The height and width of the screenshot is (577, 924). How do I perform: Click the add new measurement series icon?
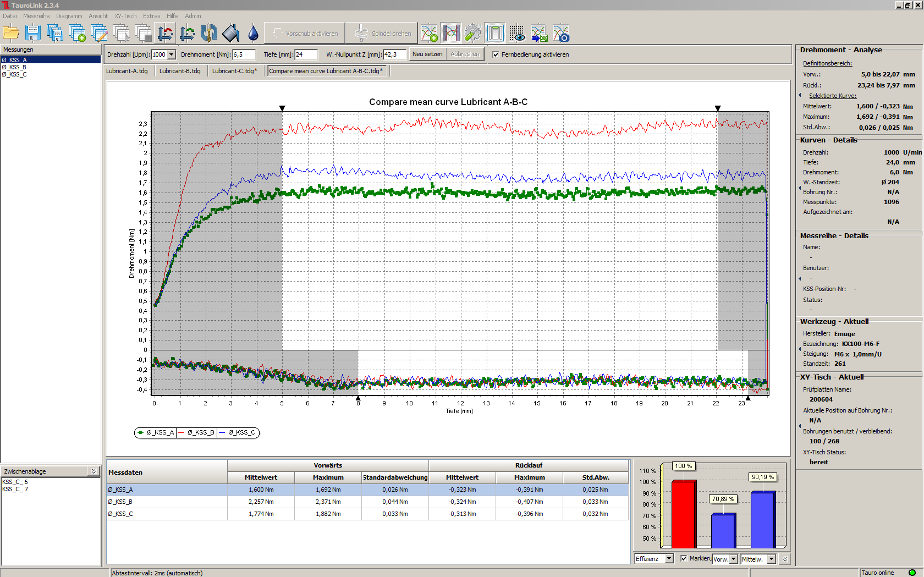[x=77, y=33]
